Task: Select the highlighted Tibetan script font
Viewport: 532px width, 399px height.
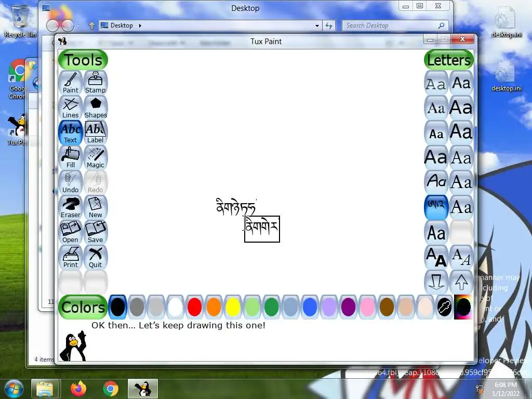Action: point(436,207)
